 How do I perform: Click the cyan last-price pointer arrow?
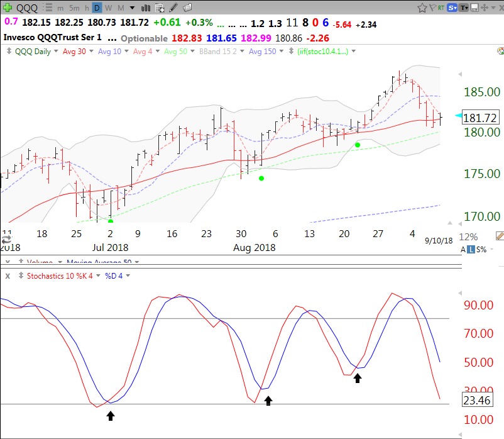click(x=459, y=115)
